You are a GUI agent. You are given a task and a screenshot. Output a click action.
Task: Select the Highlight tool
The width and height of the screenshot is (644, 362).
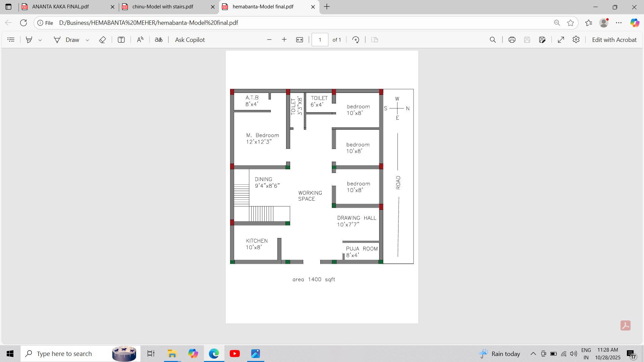pyautogui.click(x=29, y=40)
